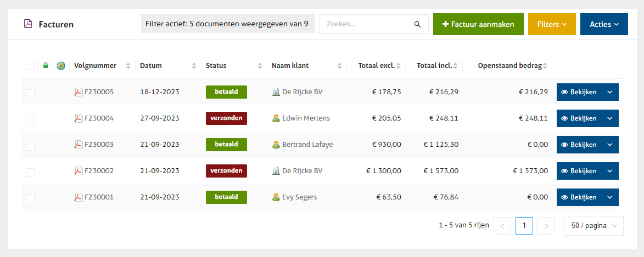Click the verzonden status badge of F230004

(226, 118)
